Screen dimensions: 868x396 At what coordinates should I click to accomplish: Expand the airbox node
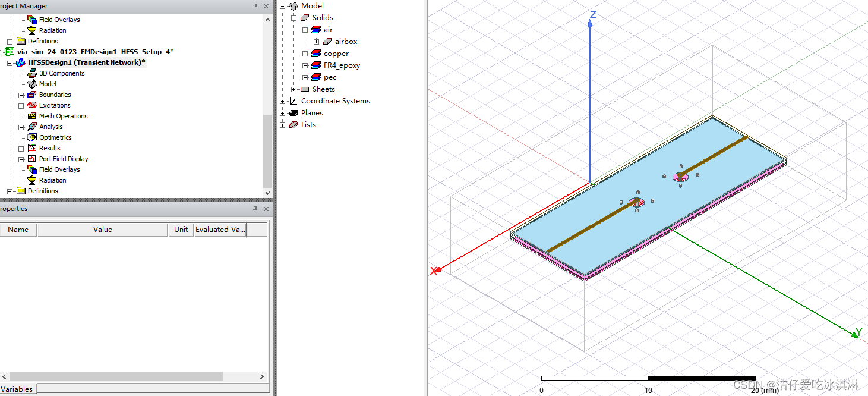(316, 42)
